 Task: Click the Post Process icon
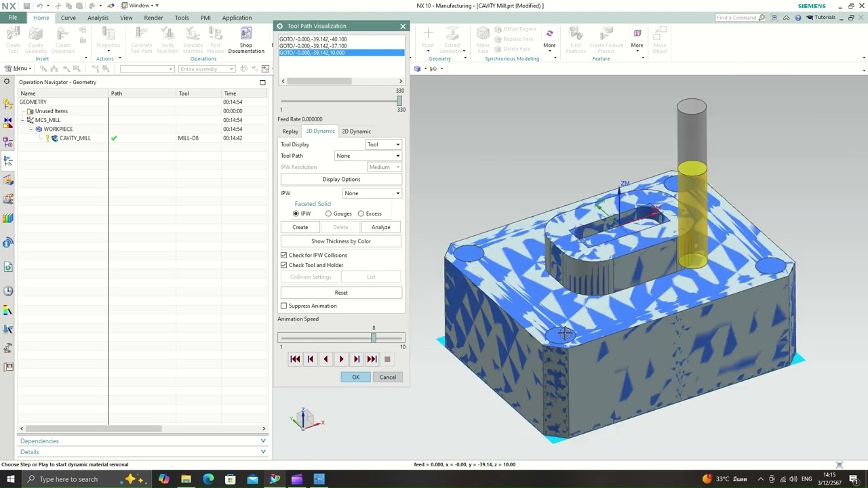(216, 33)
